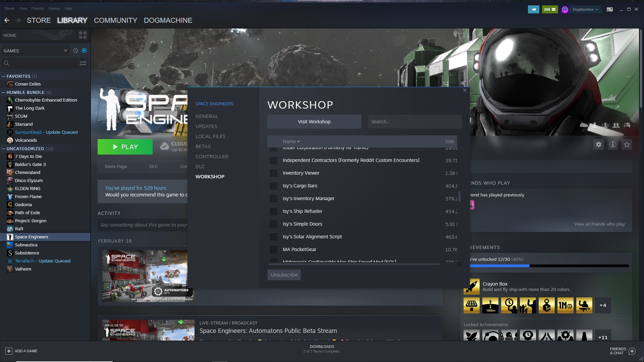Click the grid view icon beside Home
This screenshot has width=644, height=362.
pos(83,35)
